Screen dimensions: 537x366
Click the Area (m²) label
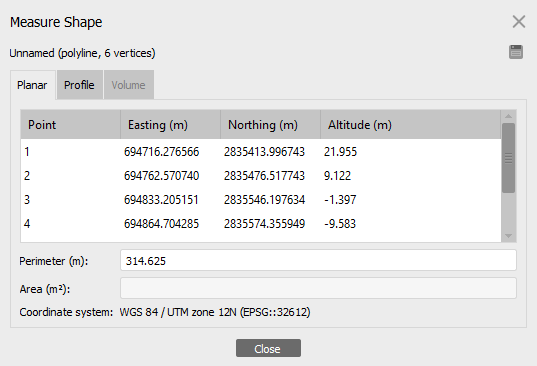tap(45, 289)
